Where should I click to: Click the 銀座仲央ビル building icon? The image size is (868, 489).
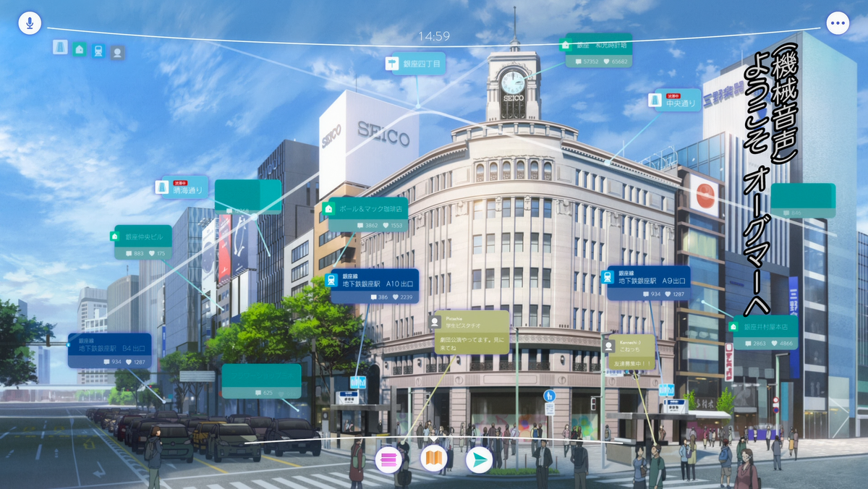pos(114,237)
